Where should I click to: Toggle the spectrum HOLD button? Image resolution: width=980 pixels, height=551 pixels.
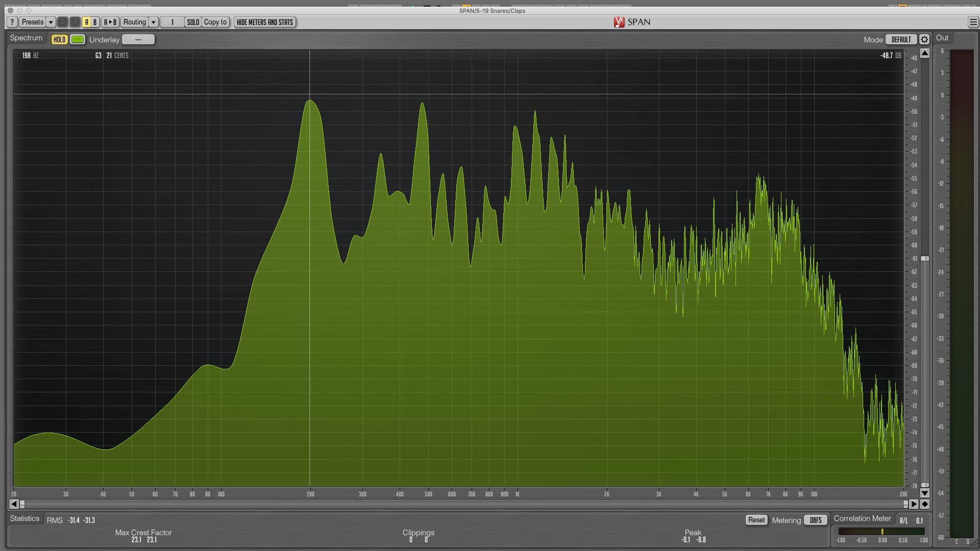click(59, 40)
